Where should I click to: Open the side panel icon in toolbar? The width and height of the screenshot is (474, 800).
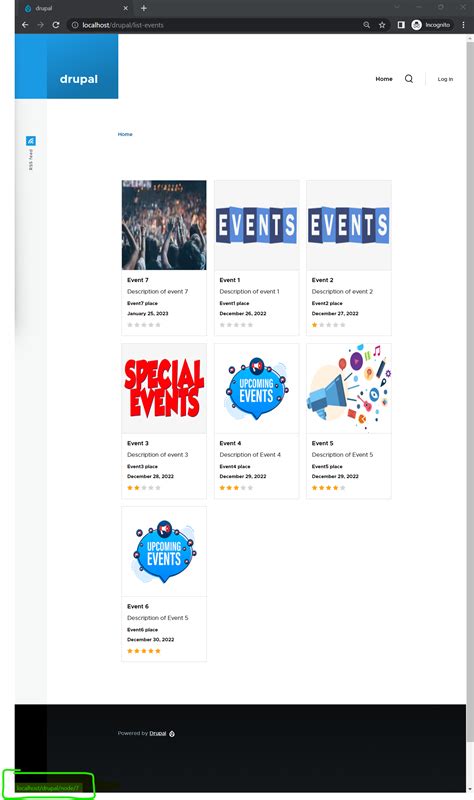point(401,24)
